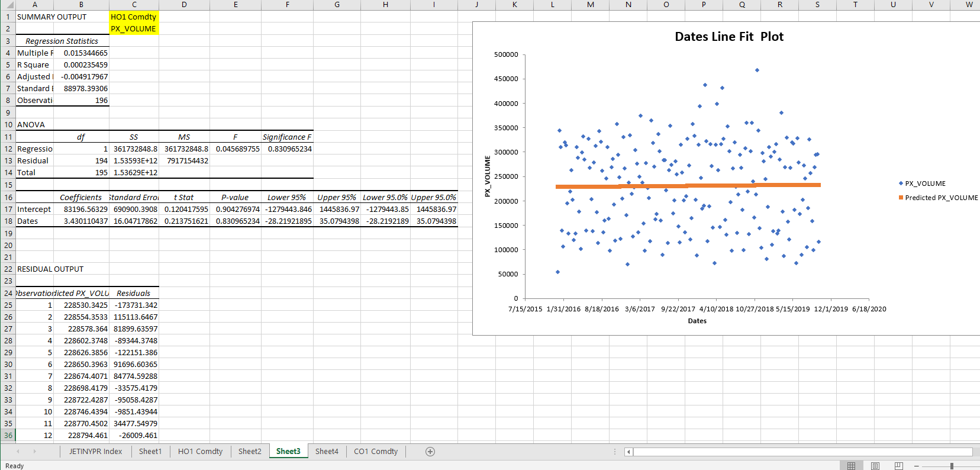Select R Square value 0.000235459
The image size is (980, 470).
81,65
